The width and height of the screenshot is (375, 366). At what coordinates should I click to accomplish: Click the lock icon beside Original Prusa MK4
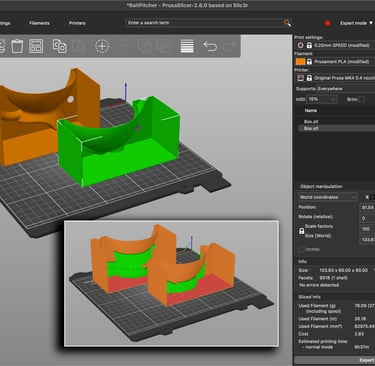(x=309, y=78)
